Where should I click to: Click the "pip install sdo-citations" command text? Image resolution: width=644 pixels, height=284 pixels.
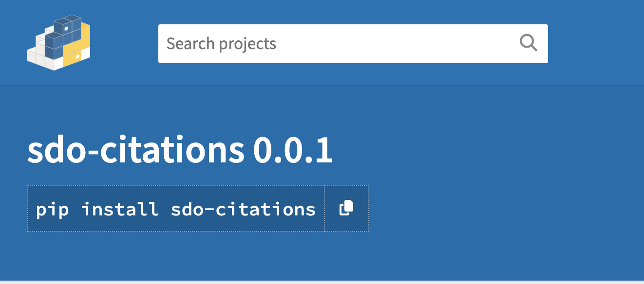click(x=176, y=209)
